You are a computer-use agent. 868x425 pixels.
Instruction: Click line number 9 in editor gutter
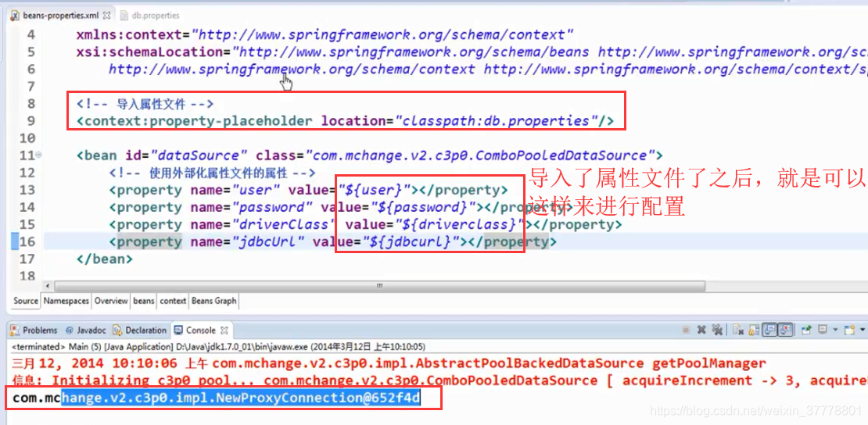[30, 121]
